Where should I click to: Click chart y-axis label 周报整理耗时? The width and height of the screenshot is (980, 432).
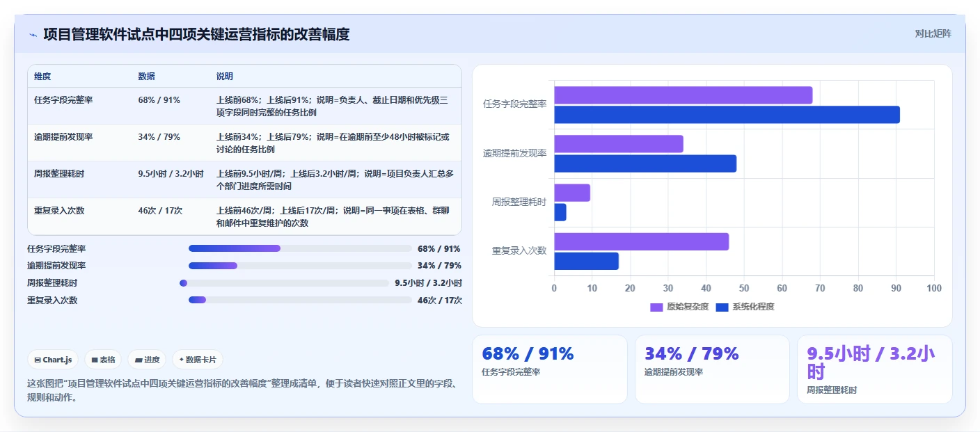tap(519, 202)
